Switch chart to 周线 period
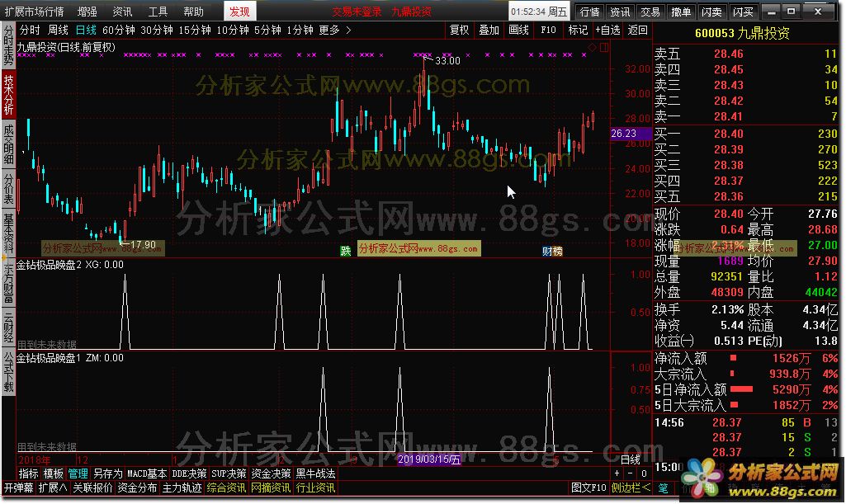846x504 pixels. point(58,31)
